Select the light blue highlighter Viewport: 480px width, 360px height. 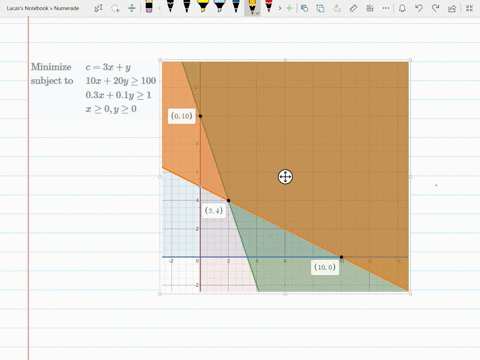[219, 6]
